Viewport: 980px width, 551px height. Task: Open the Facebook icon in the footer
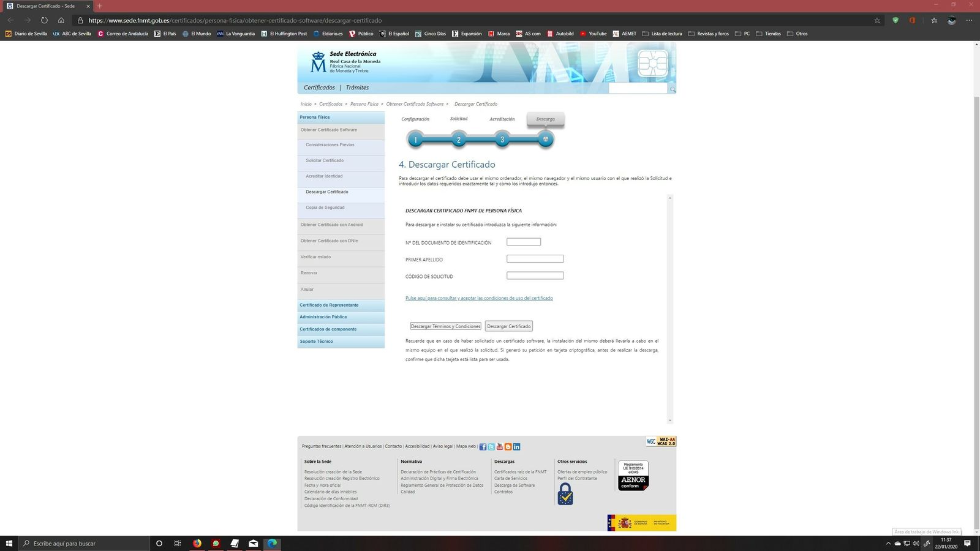click(x=483, y=447)
